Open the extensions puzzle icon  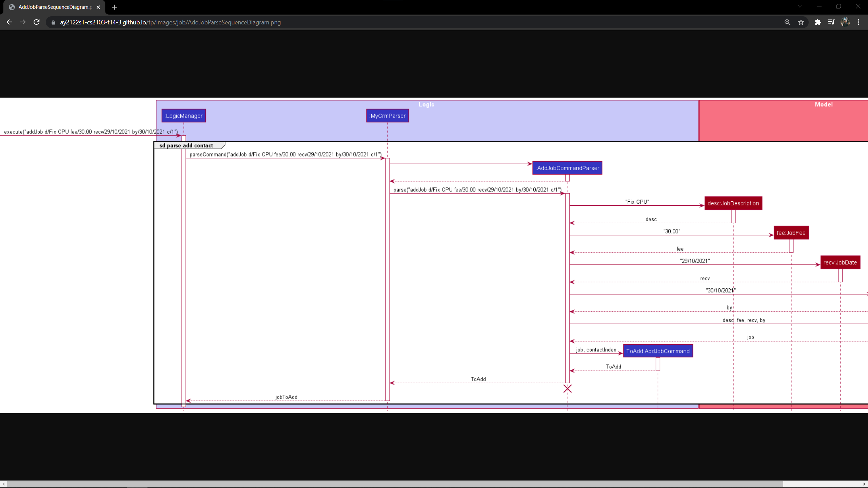click(818, 22)
